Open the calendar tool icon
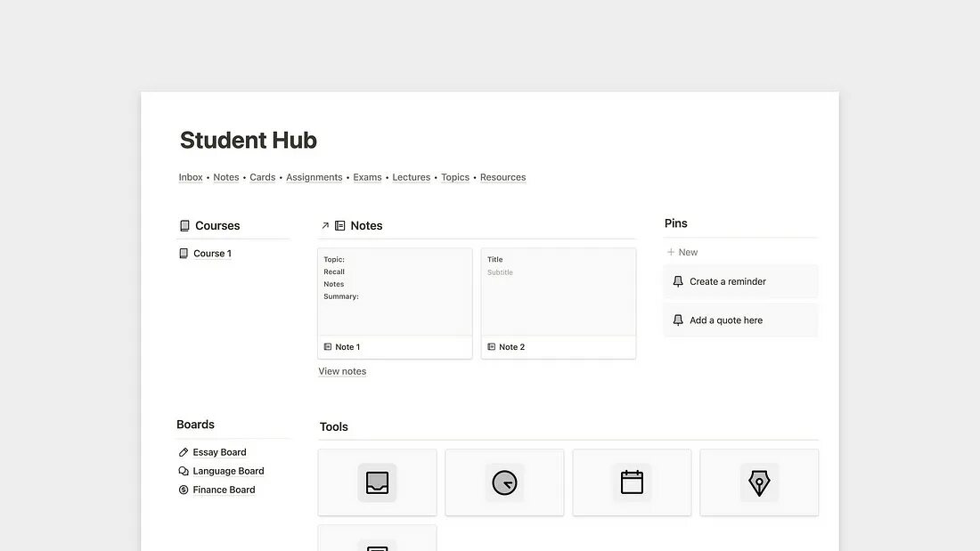Screen dimensions: 980x551 (632, 482)
